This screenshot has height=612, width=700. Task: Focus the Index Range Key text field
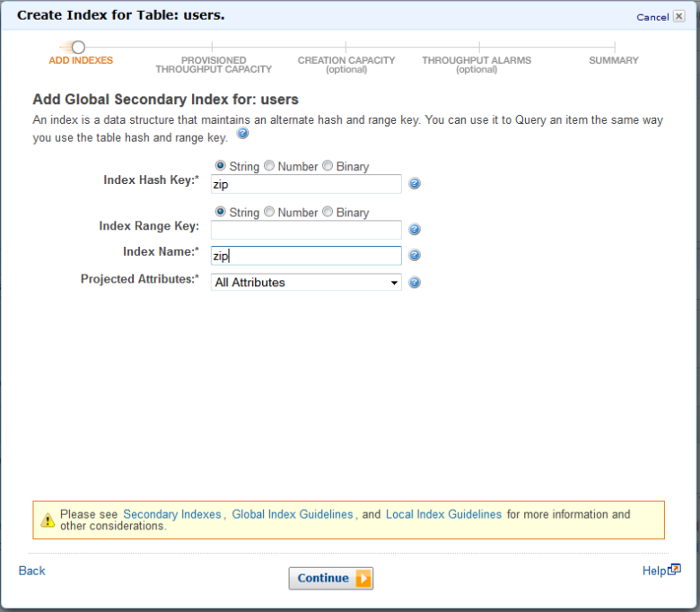click(306, 230)
